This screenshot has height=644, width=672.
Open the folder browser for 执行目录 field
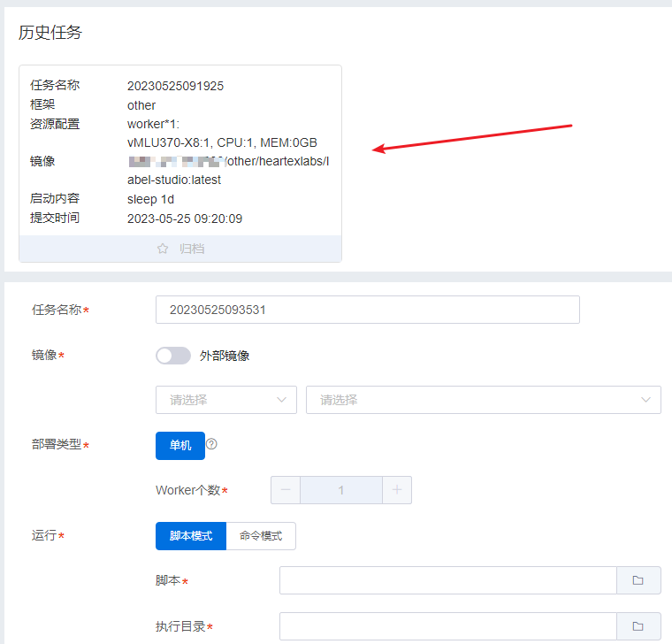tap(638, 626)
